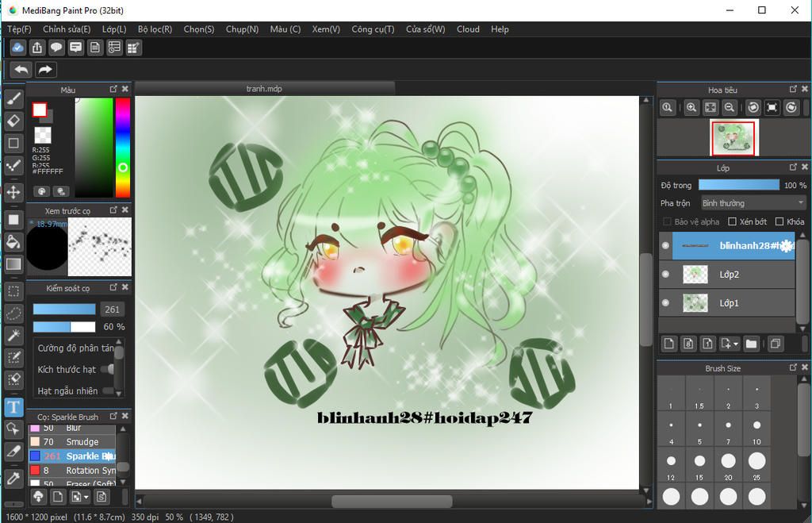
Task: Pop out the Hoa tiêu panel
Action: 793,89
